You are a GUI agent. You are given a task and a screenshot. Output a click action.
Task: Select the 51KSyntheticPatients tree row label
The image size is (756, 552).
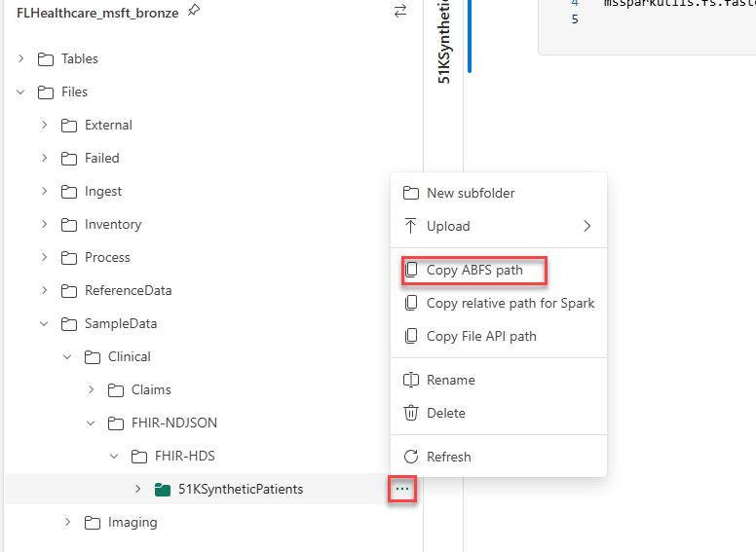pos(241,489)
